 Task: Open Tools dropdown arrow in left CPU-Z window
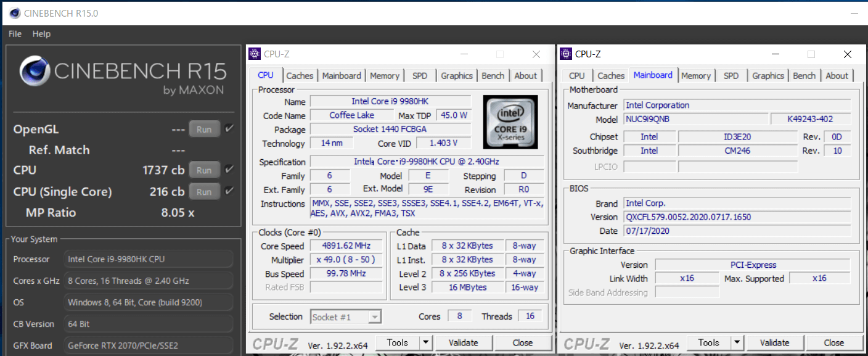[x=426, y=342]
